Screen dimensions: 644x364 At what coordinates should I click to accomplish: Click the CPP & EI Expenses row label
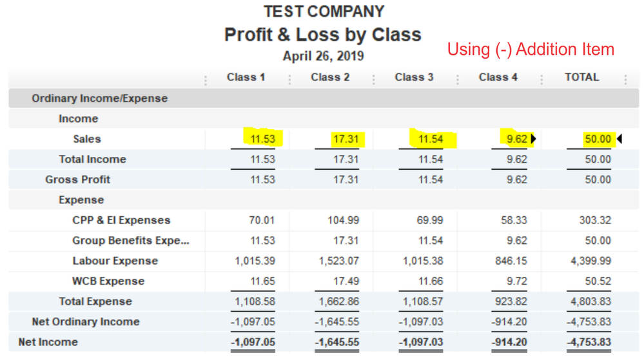[x=121, y=220]
